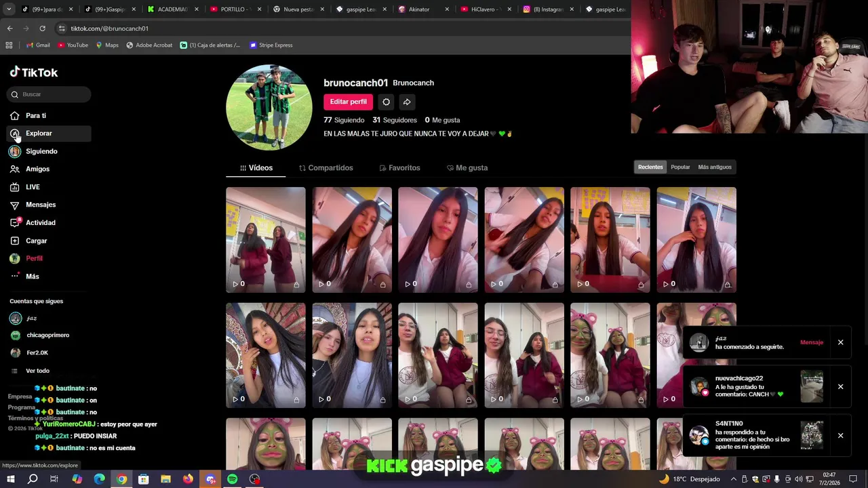Open File Explorer from the taskbar
Viewport: 868px width, 488px height.
click(165, 479)
